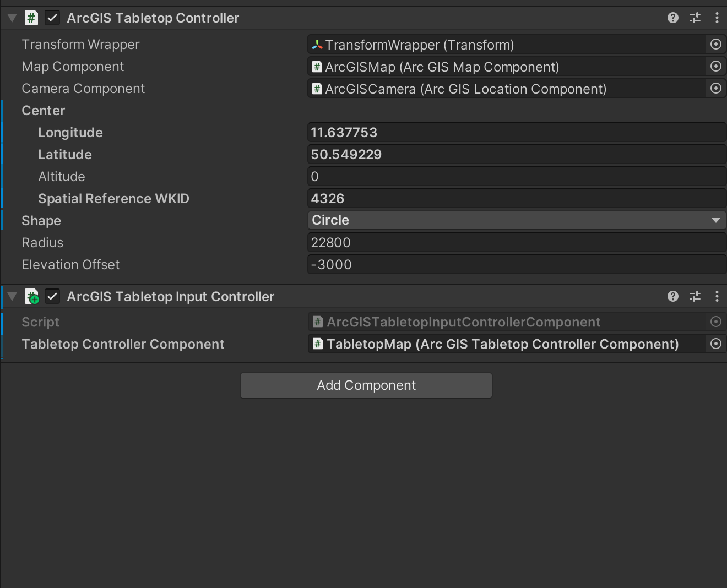Click the Spatial Reference WKID label
The image size is (727, 588).
113,199
